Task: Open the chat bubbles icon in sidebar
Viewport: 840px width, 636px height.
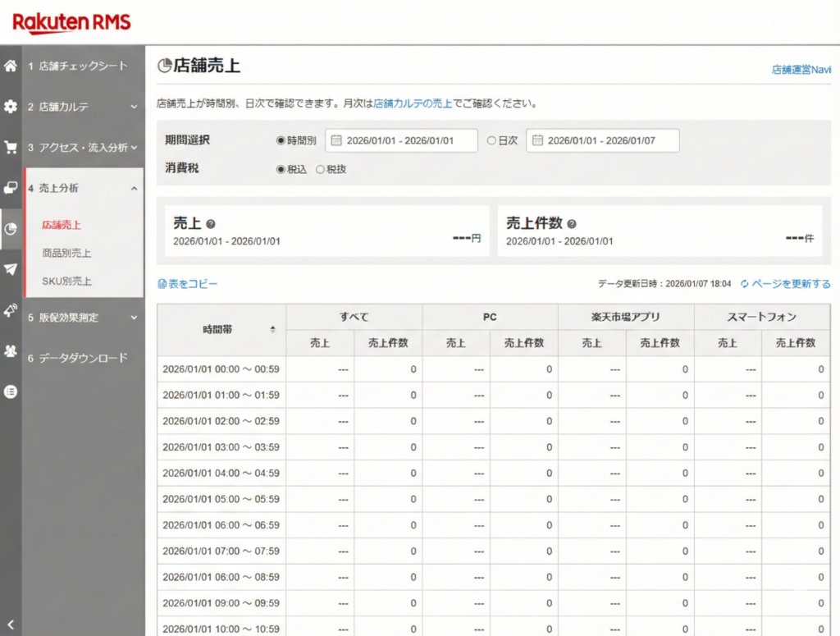Action: pos(10,188)
